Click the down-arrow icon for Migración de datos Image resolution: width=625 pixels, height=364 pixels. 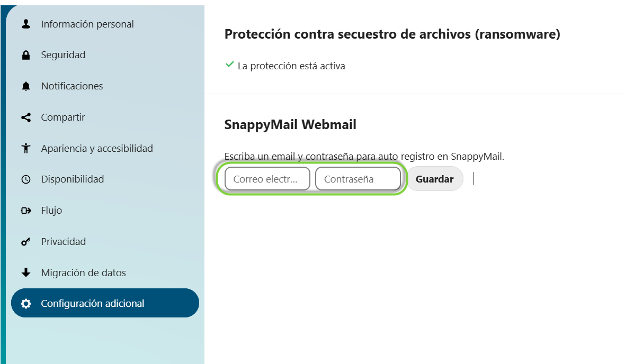tap(26, 273)
